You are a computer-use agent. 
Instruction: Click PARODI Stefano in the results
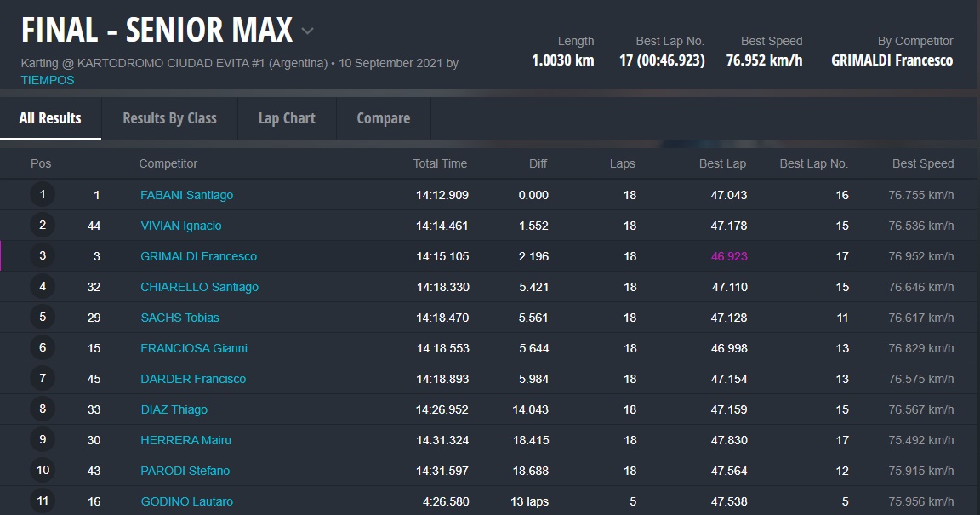coord(185,471)
